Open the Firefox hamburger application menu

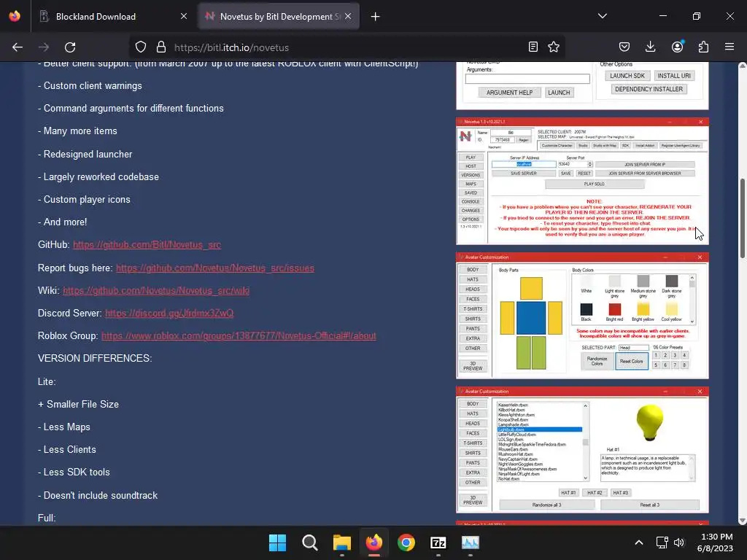tap(729, 47)
